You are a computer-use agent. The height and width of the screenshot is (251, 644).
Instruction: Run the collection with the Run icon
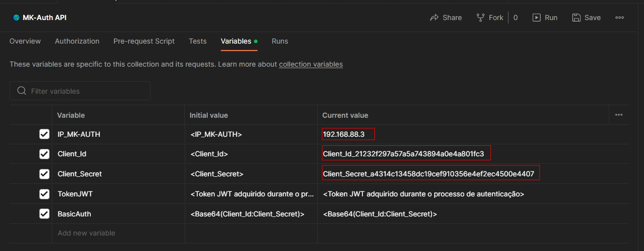pyautogui.click(x=537, y=18)
